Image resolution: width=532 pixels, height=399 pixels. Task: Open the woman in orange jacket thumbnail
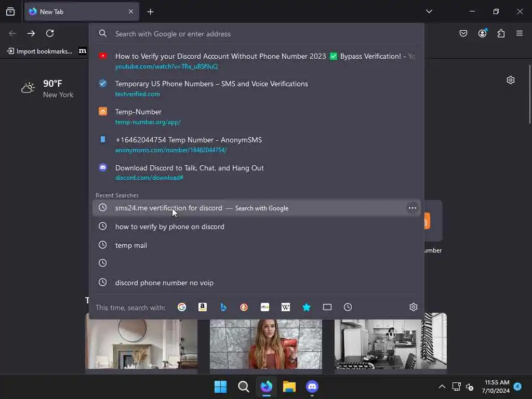(x=266, y=343)
